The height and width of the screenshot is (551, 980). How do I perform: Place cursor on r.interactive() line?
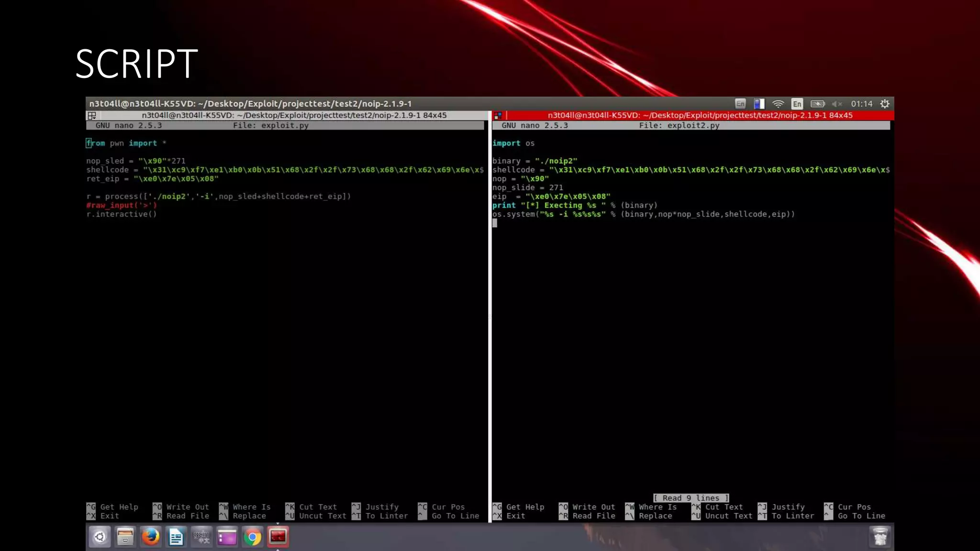point(122,214)
